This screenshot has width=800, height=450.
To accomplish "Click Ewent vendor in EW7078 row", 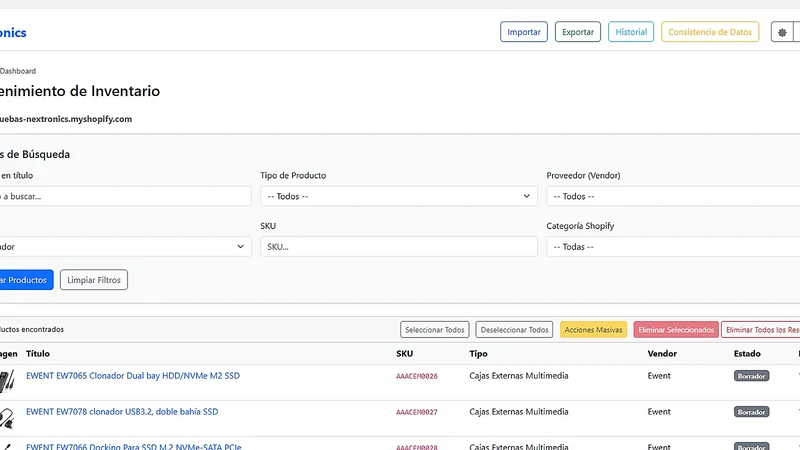I will (x=659, y=411).
